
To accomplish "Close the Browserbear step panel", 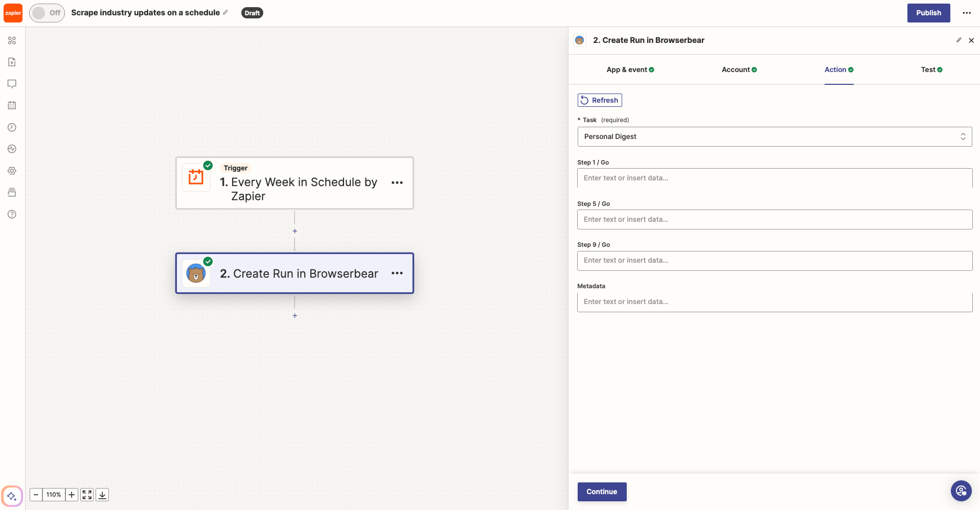I will point(971,40).
